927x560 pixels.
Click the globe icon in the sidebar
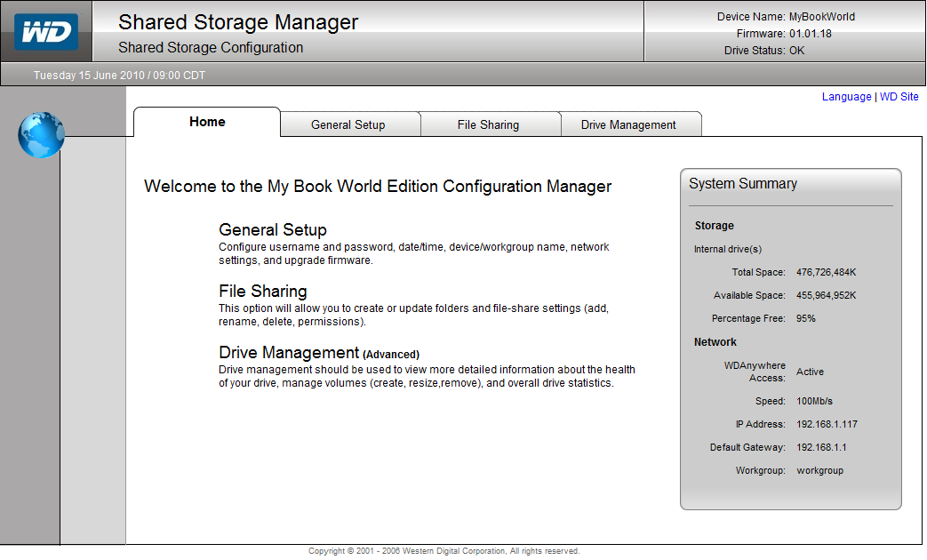[x=40, y=135]
